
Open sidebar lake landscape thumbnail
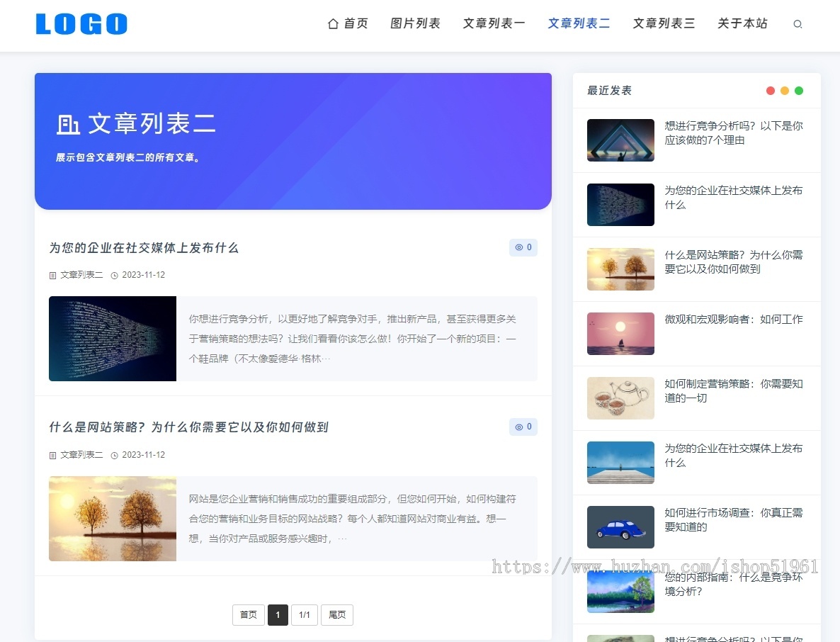coord(620,592)
